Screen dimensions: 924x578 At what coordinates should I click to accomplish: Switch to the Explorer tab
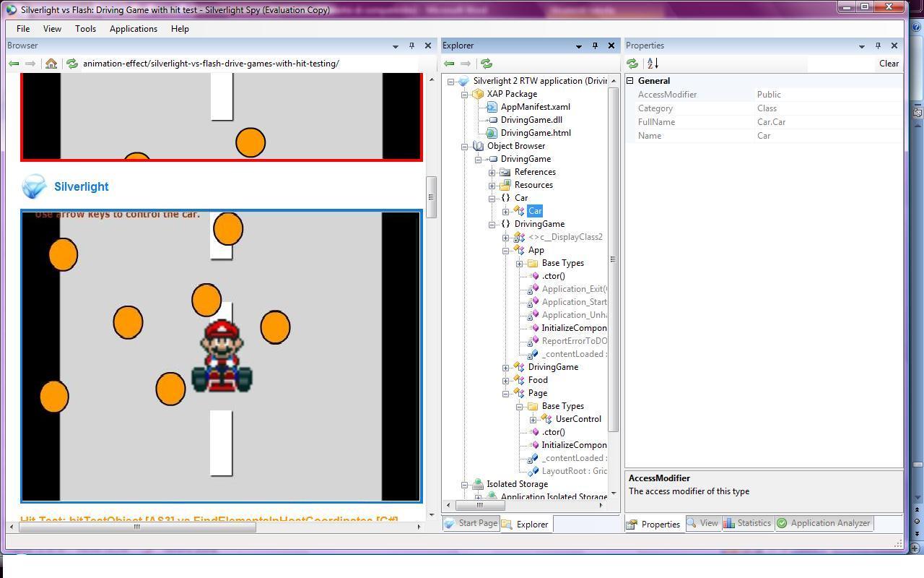[x=526, y=525]
